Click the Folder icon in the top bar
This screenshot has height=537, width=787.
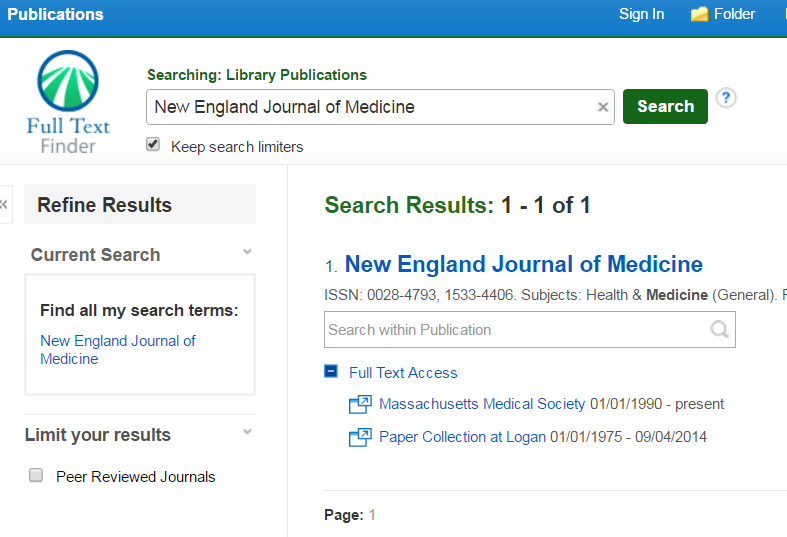(x=699, y=14)
